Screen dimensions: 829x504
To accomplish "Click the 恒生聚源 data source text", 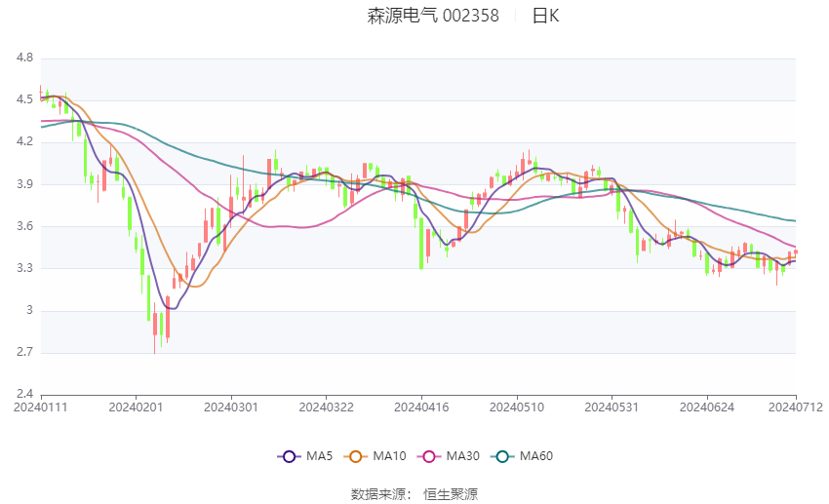I will point(451,494).
